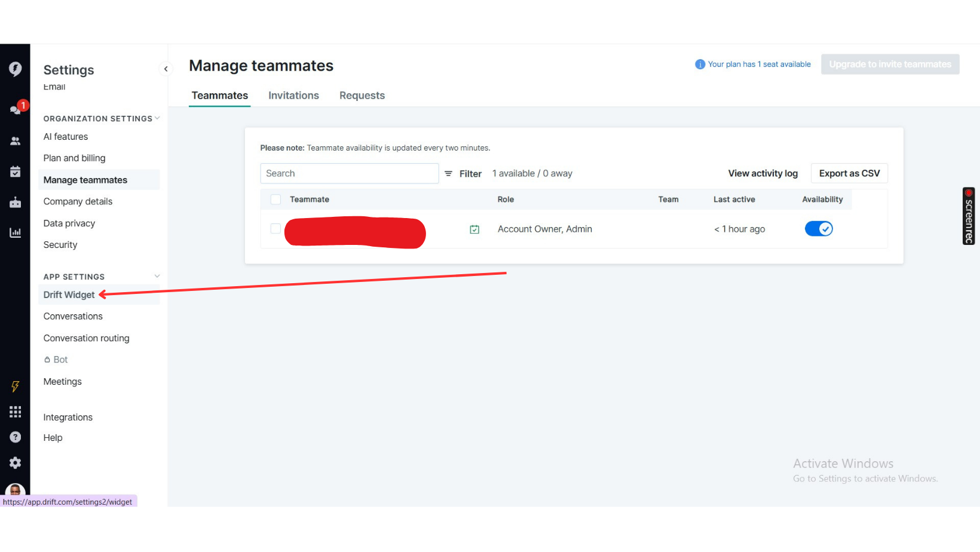Click the Availability column header

pos(822,200)
